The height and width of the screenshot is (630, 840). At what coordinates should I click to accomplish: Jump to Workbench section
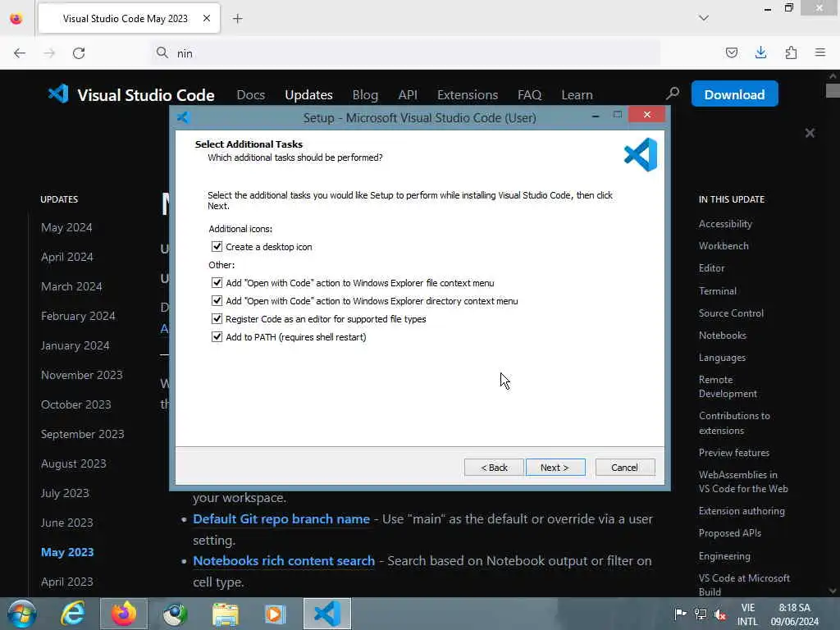click(x=724, y=246)
